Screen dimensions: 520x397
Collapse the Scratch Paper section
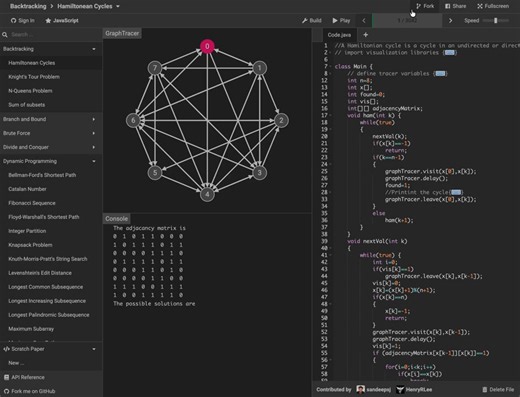point(51,349)
